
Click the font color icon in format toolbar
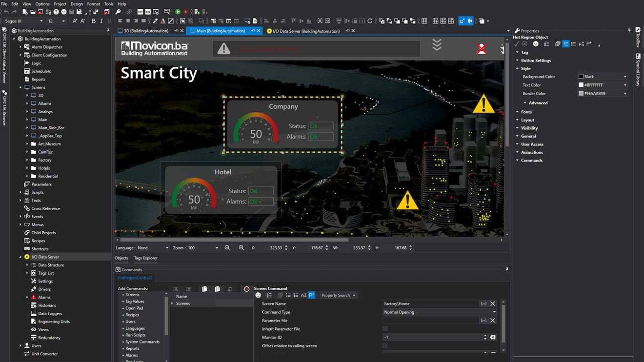(x=163, y=21)
